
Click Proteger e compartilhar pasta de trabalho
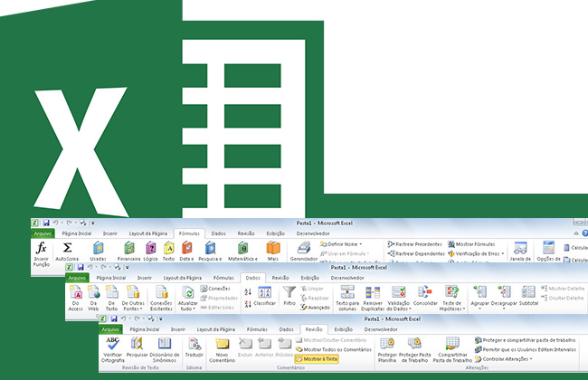[525, 340]
